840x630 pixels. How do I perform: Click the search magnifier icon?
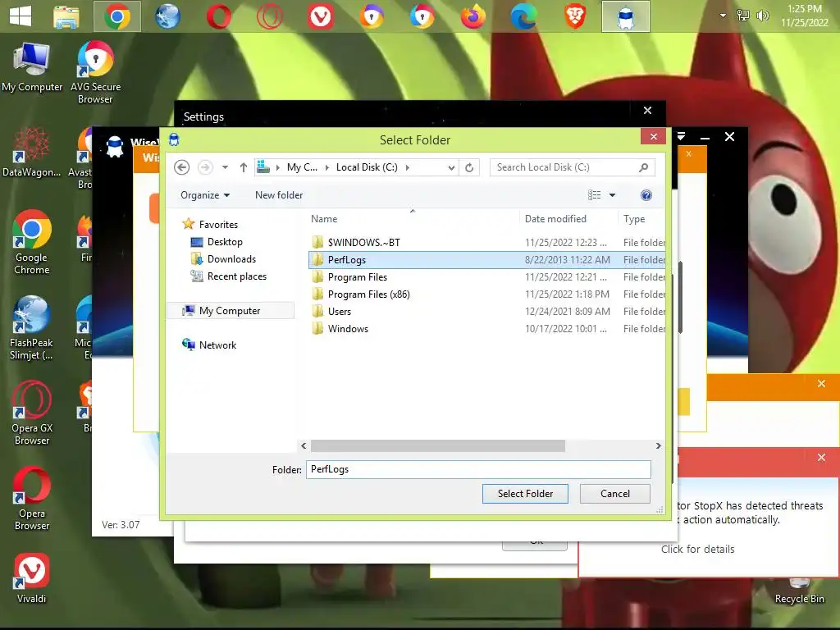(x=643, y=167)
